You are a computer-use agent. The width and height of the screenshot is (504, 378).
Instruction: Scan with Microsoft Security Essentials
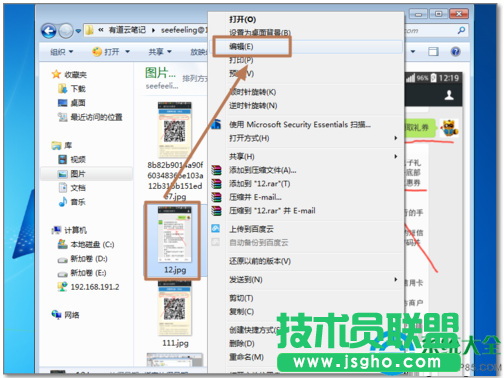tap(300, 124)
